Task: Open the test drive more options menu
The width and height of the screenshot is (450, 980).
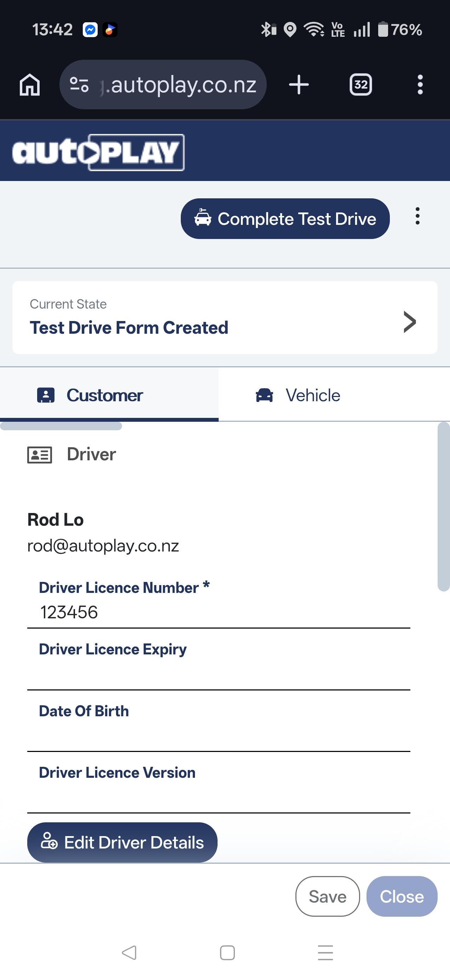Action: 418,216
